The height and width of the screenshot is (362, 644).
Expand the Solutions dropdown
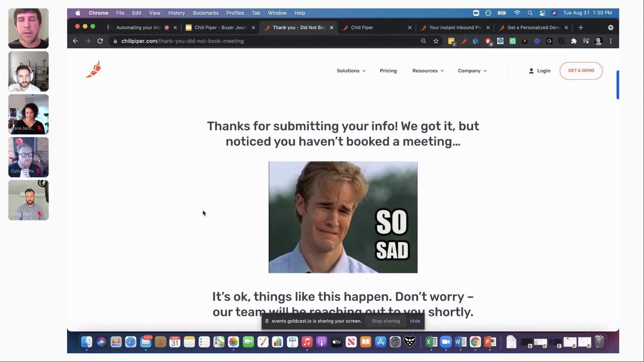coord(351,71)
